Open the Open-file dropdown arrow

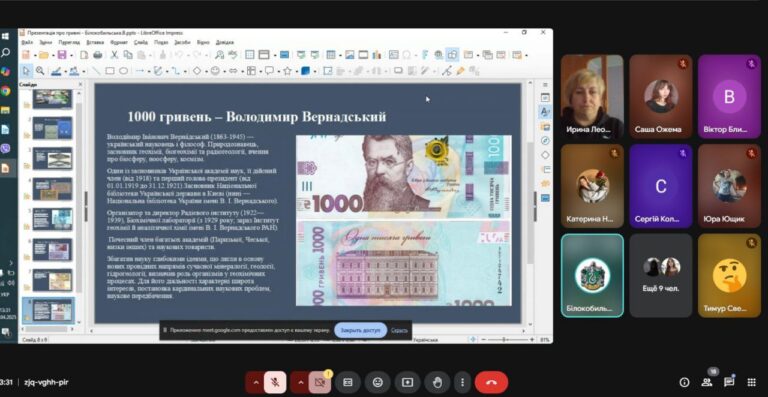coord(52,55)
